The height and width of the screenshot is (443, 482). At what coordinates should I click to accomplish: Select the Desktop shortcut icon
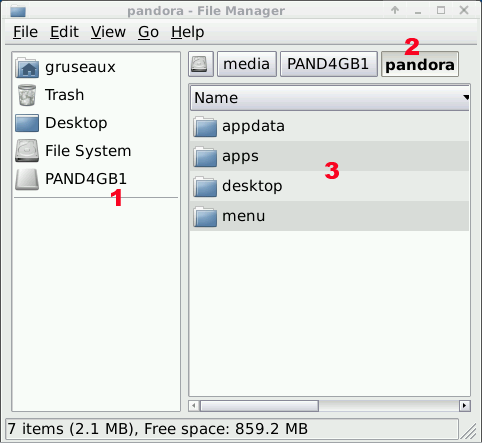click(27, 123)
